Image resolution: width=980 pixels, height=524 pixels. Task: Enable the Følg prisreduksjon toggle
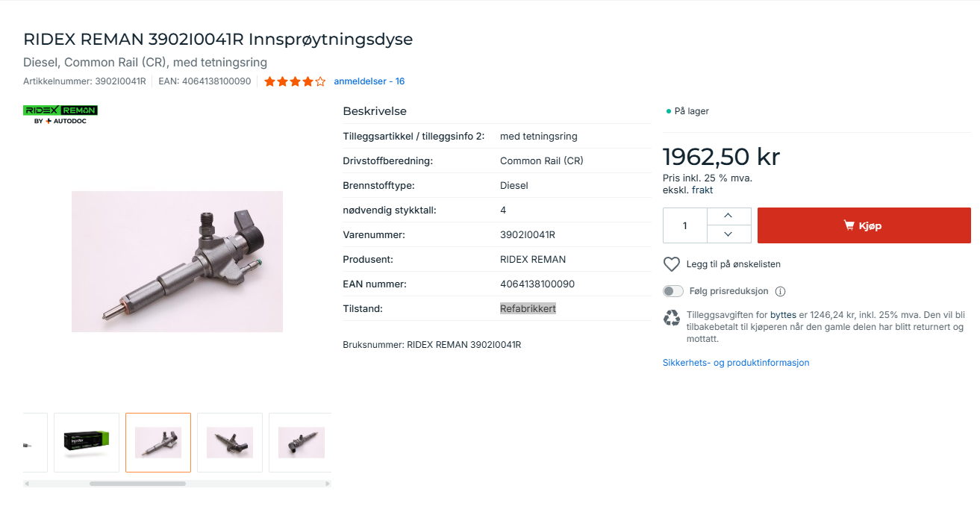click(673, 291)
